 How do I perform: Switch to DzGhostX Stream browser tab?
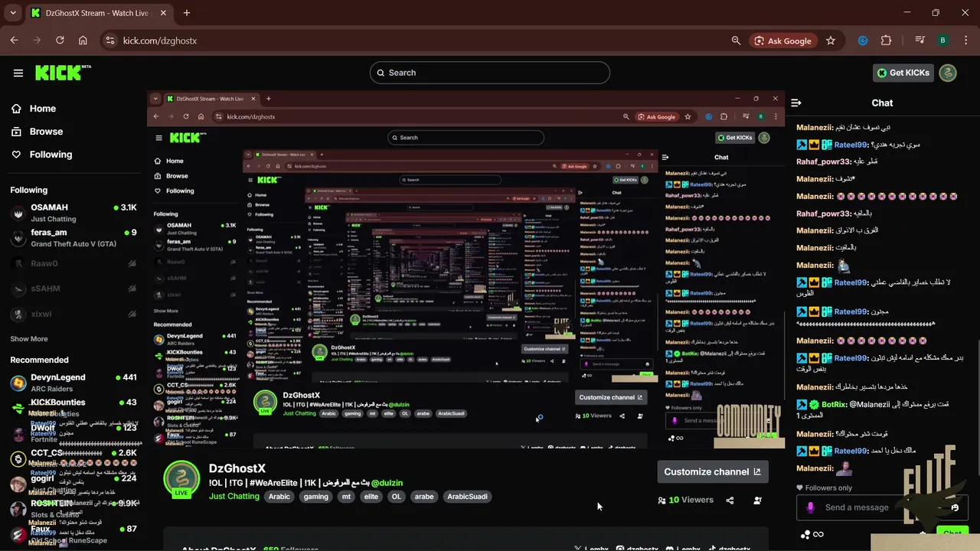[96, 13]
